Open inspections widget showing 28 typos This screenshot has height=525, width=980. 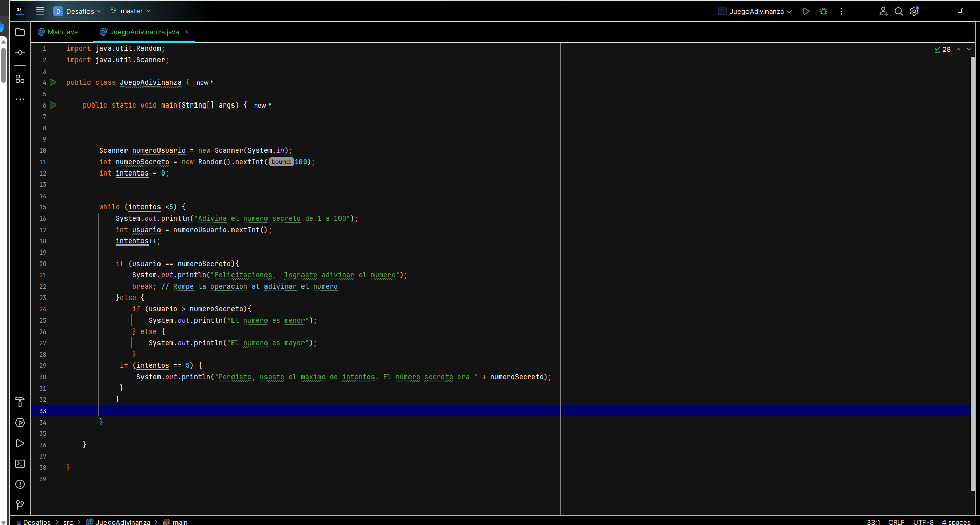(x=942, y=49)
